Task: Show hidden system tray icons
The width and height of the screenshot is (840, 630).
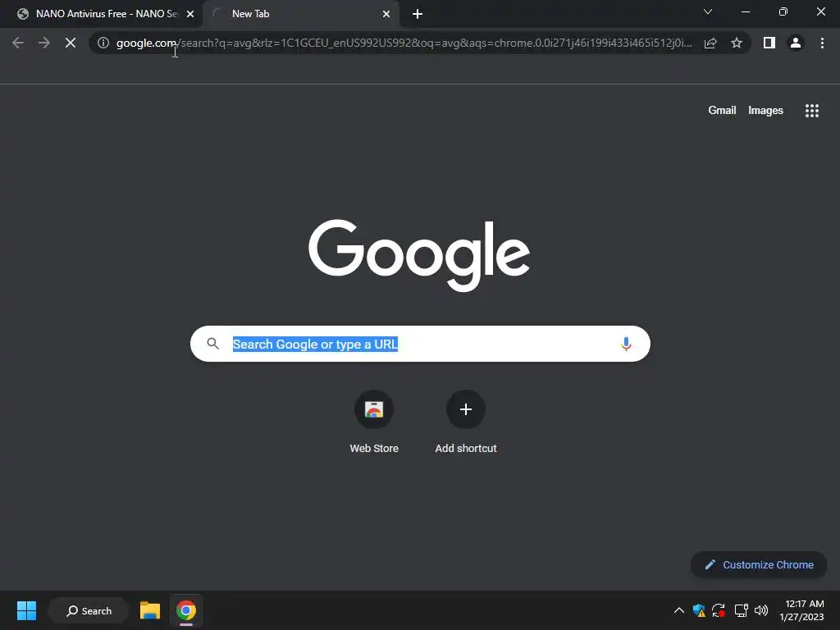Action: (678, 610)
